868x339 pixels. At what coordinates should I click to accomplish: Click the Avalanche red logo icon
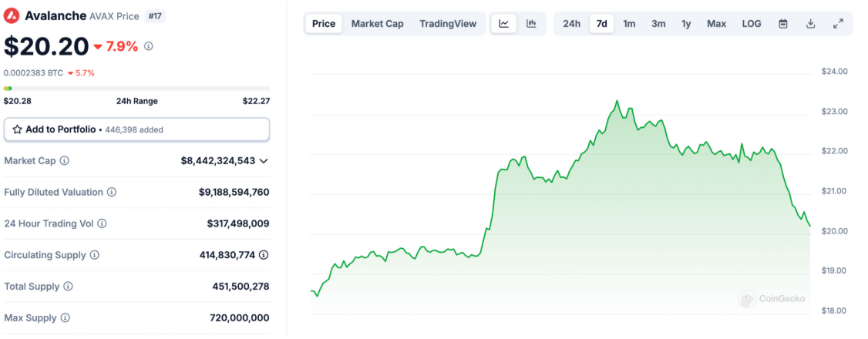coord(12,16)
